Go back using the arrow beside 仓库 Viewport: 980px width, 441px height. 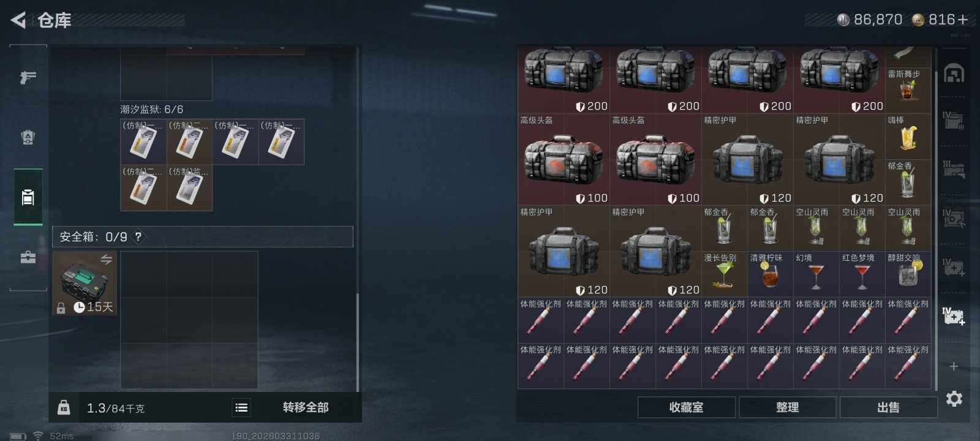18,20
